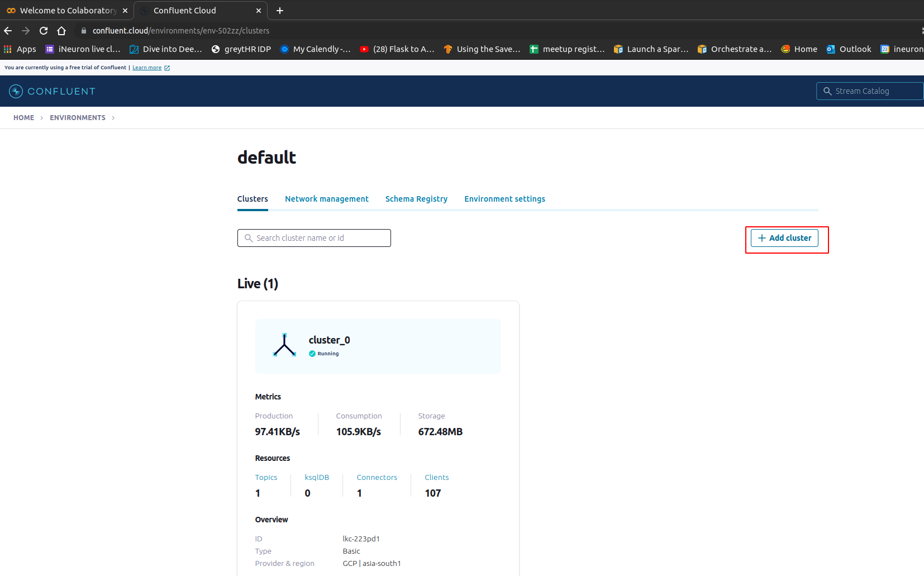924x576 pixels.
Task: Expand the ENVIRONMENTS breadcrumb chevron
Action: tap(113, 118)
